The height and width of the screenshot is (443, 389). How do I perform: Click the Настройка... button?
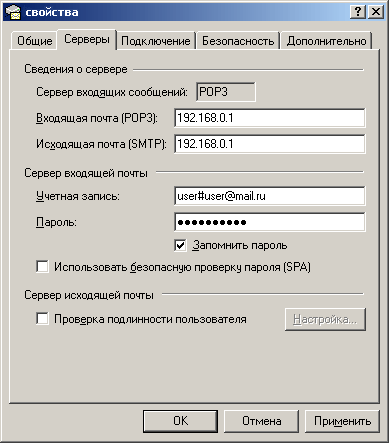[x=325, y=319]
